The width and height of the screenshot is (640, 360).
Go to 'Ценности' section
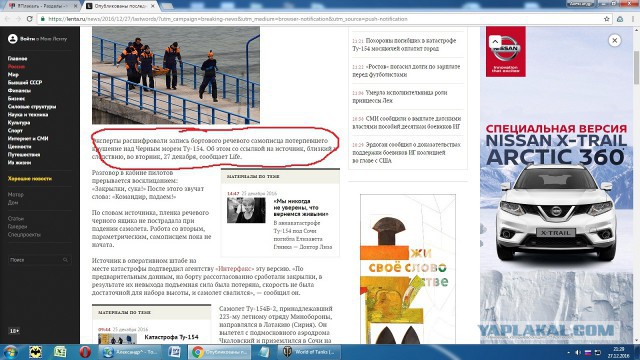(19, 147)
